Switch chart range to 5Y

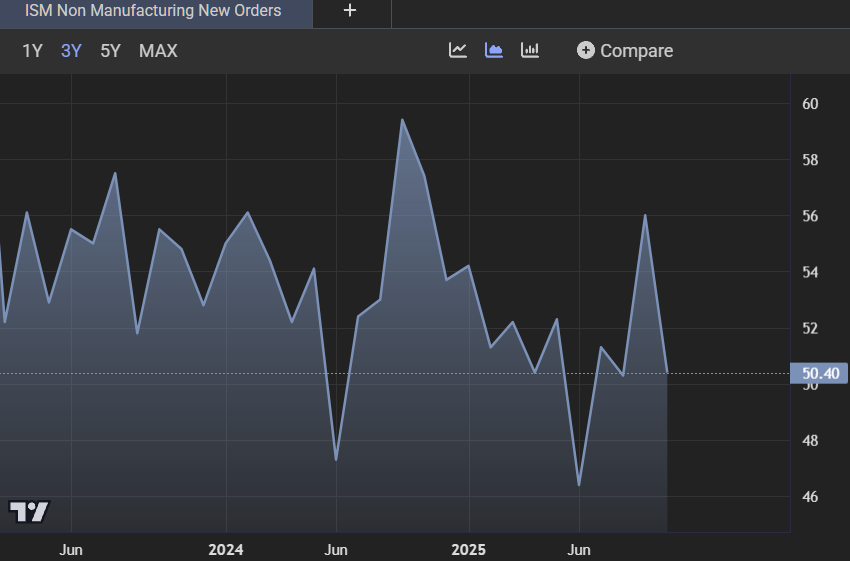pyautogui.click(x=110, y=51)
